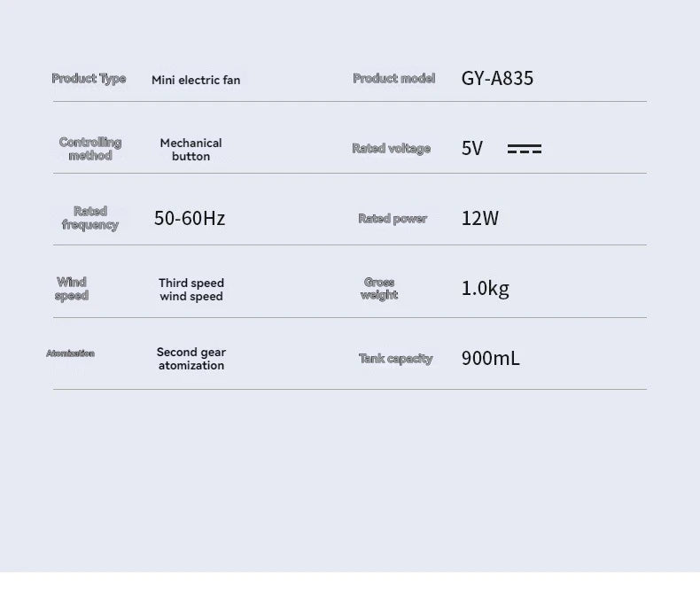Image resolution: width=700 pixels, height=590 pixels.
Task: Click the DC voltage symbol icon
Action: 525,149
